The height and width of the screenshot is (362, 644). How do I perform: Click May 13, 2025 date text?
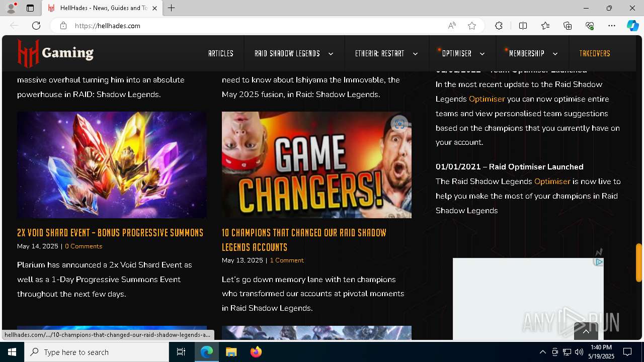coord(243,260)
